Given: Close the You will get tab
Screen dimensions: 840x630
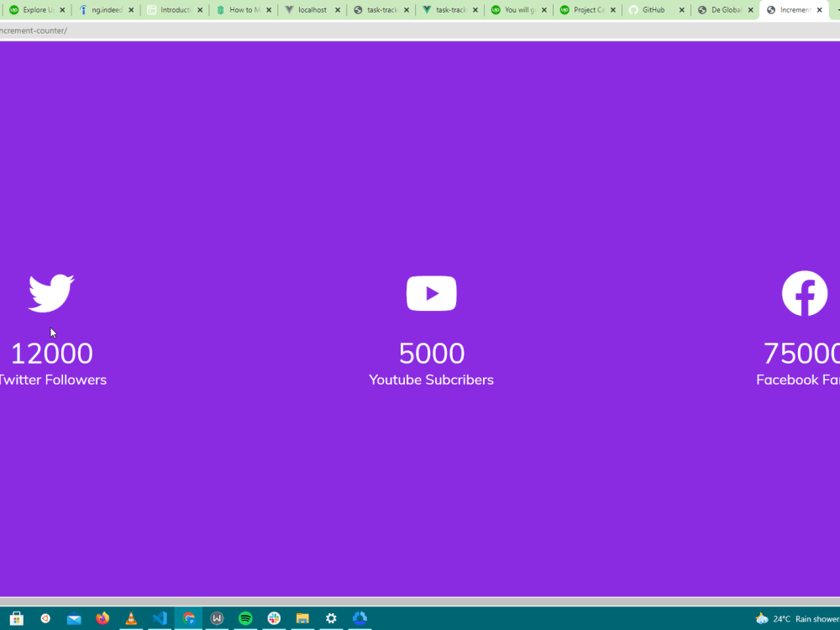Looking at the screenshot, I should click(544, 9).
